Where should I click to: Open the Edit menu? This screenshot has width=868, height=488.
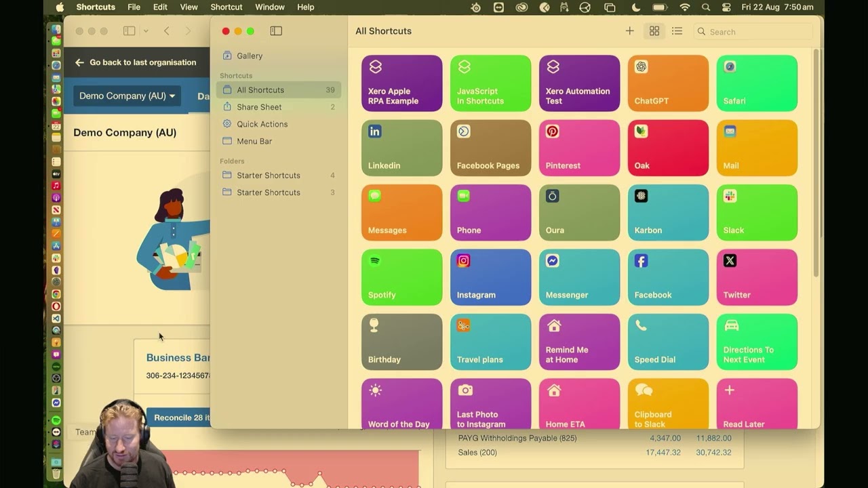(160, 7)
